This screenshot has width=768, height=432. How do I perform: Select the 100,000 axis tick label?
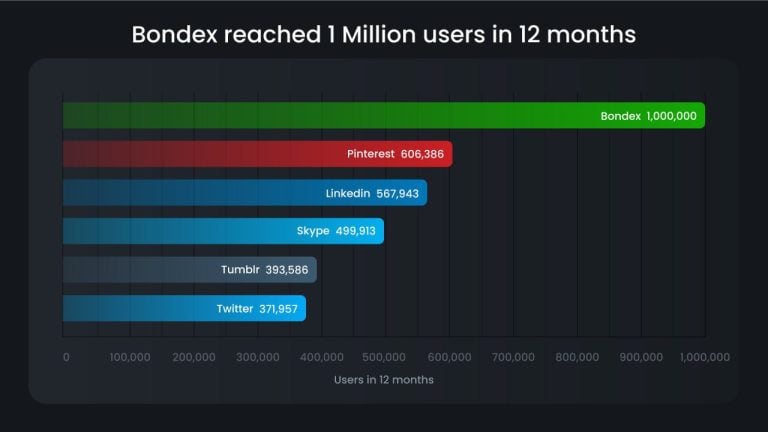130,357
